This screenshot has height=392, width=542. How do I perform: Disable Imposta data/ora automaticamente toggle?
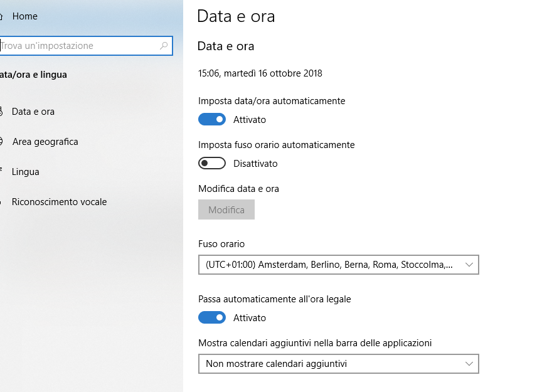212,119
